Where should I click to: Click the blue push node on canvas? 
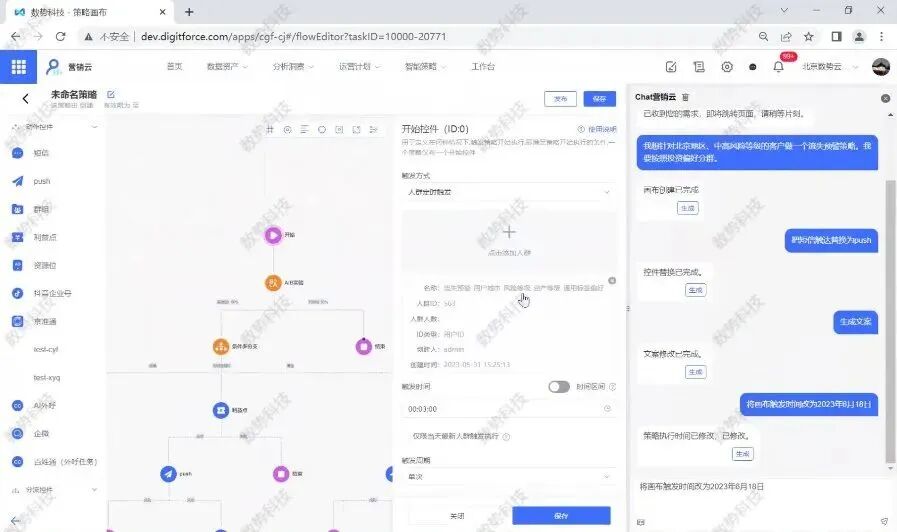(x=168, y=474)
